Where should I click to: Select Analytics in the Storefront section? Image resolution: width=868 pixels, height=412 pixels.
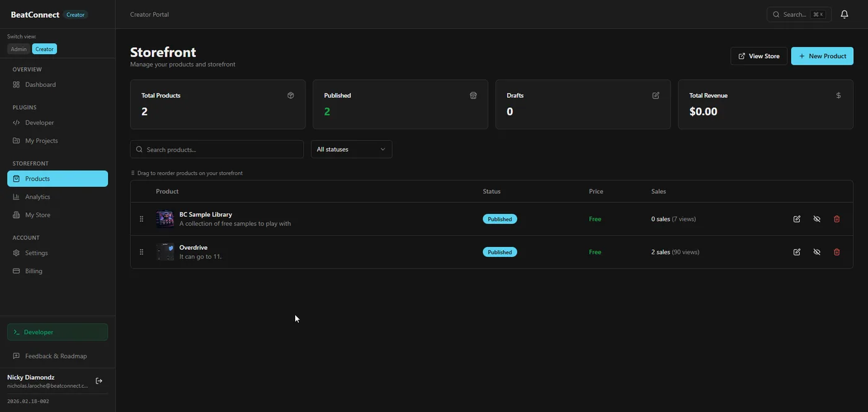[38, 196]
